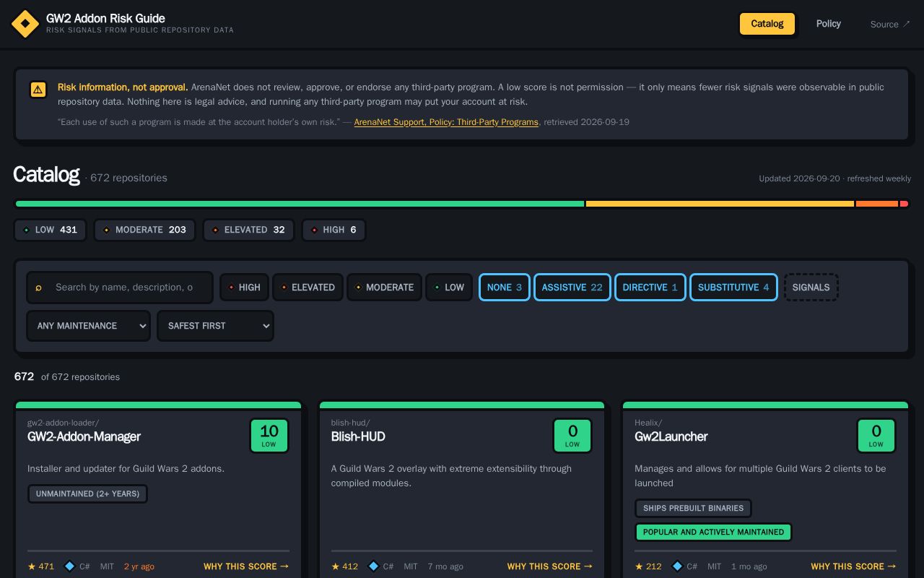Screen dimensions: 924x578
Task: Click the magnifier icon in the search box
Action: (x=39, y=288)
